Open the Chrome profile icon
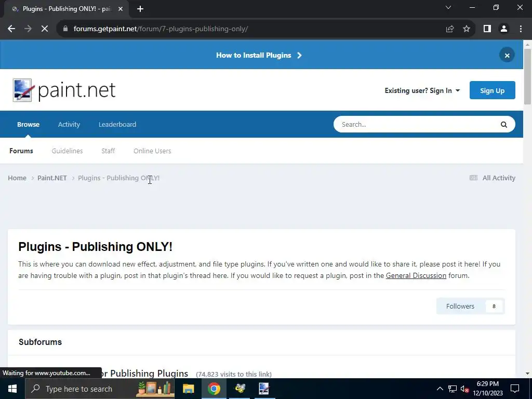Viewport: 532px width, 399px height. [x=504, y=29]
